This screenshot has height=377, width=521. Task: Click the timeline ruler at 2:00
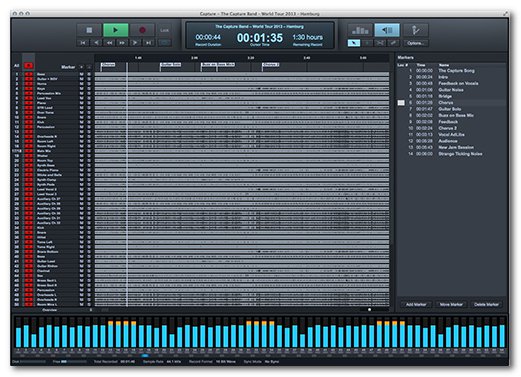(x=194, y=58)
